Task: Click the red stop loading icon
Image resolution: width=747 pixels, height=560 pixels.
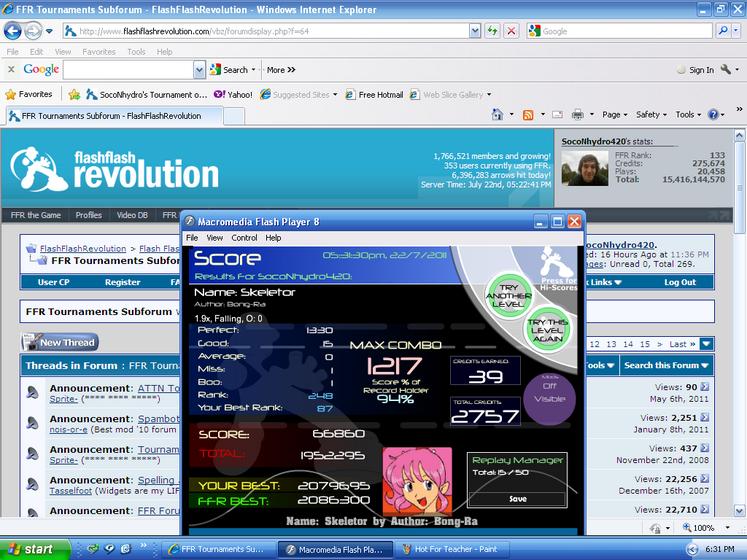Action: pos(511,31)
